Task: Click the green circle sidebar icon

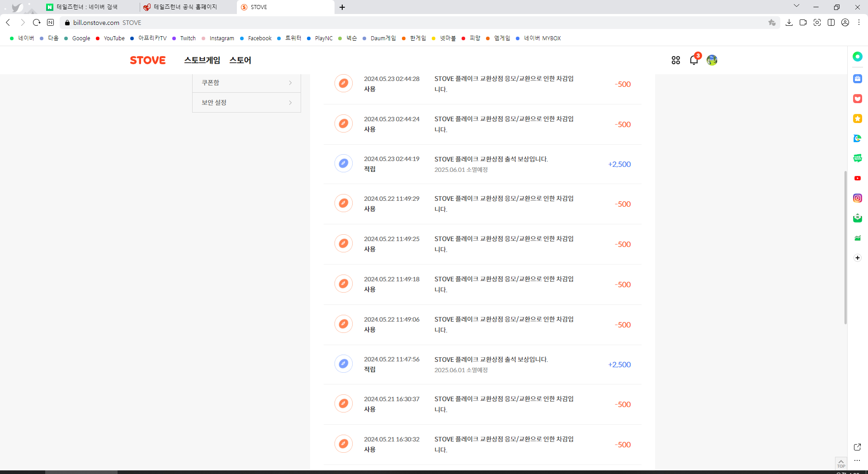Action: pyautogui.click(x=858, y=57)
